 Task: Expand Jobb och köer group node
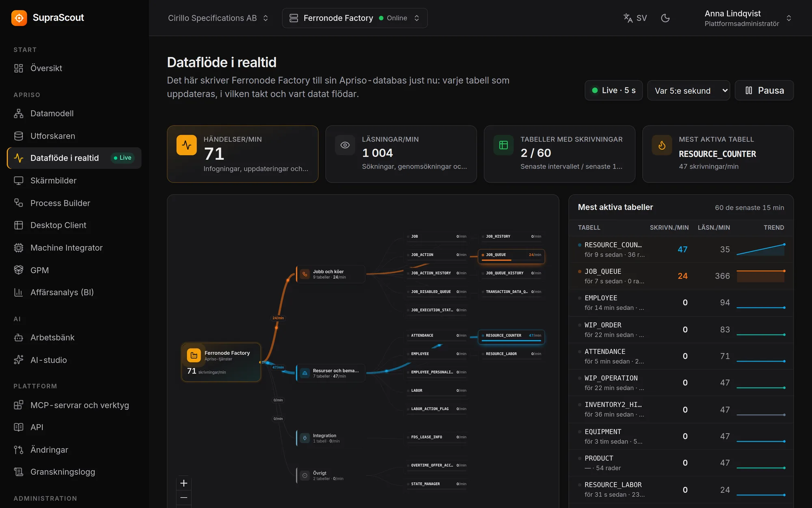[330, 274]
